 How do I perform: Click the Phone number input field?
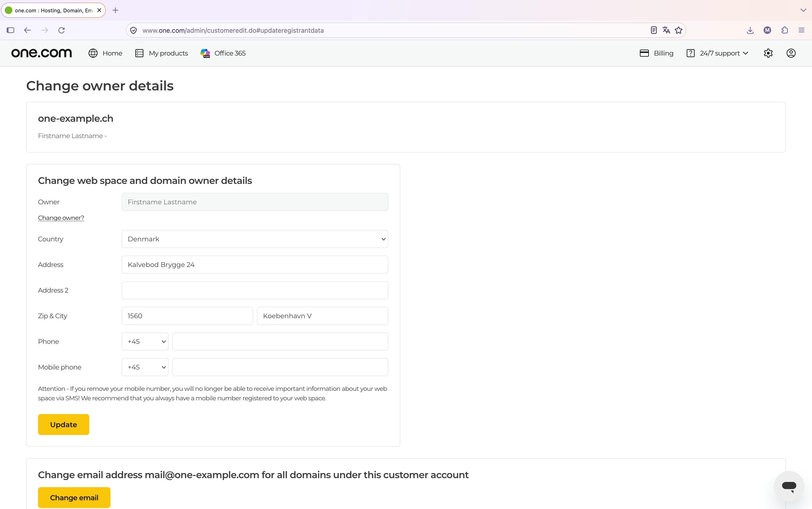[x=280, y=341]
